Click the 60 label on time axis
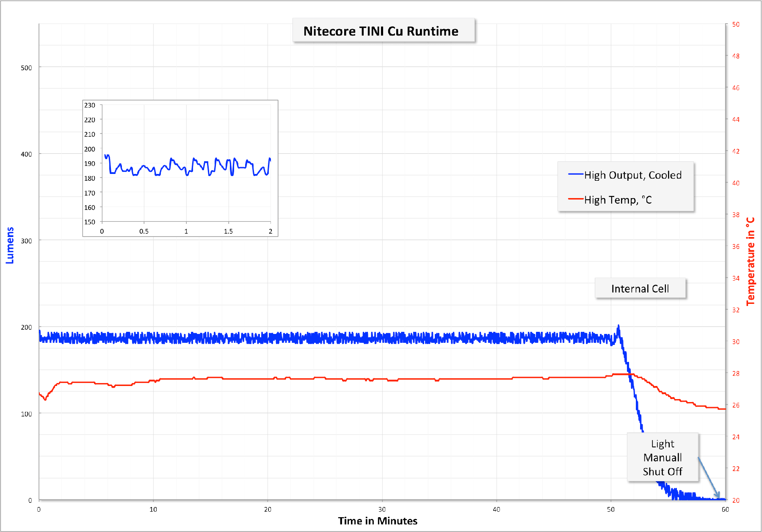Image resolution: width=762 pixels, height=532 pixels. point(725,509)
